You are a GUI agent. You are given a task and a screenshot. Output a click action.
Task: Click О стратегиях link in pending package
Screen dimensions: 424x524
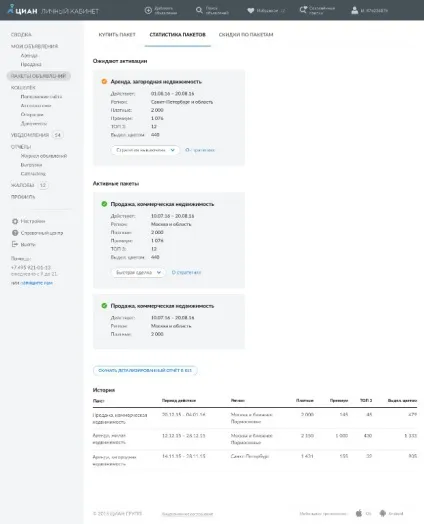coord(200,150)
